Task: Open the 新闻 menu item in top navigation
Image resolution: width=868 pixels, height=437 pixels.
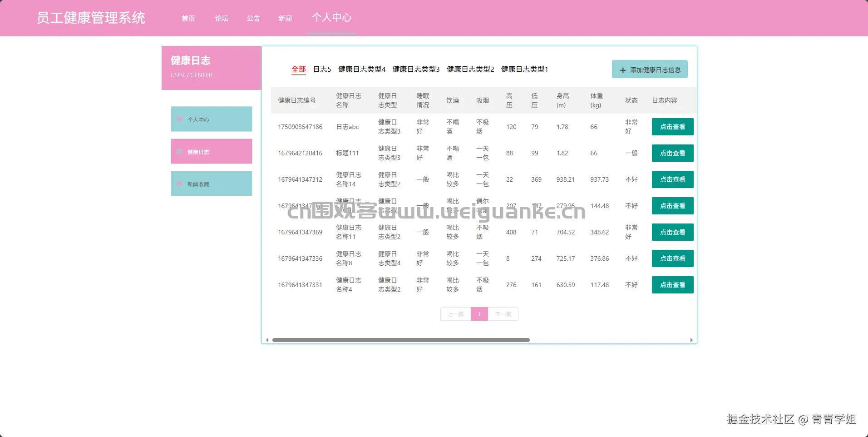Action: tap(285, 18)
